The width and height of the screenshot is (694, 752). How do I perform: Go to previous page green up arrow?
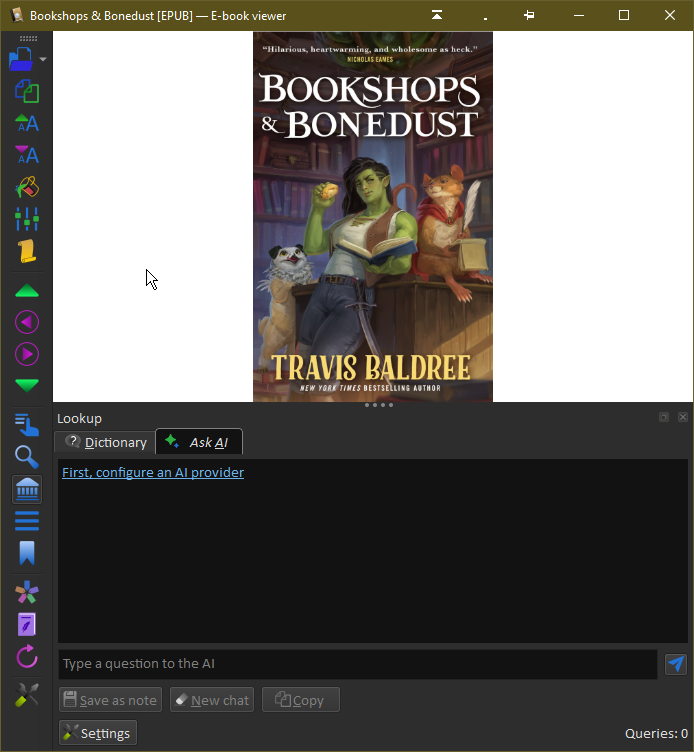click(27, 291)
